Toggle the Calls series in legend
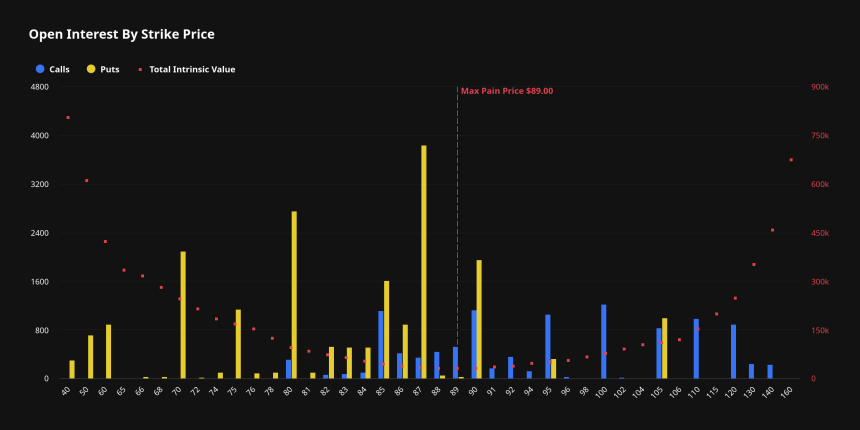 coord(59,70)
